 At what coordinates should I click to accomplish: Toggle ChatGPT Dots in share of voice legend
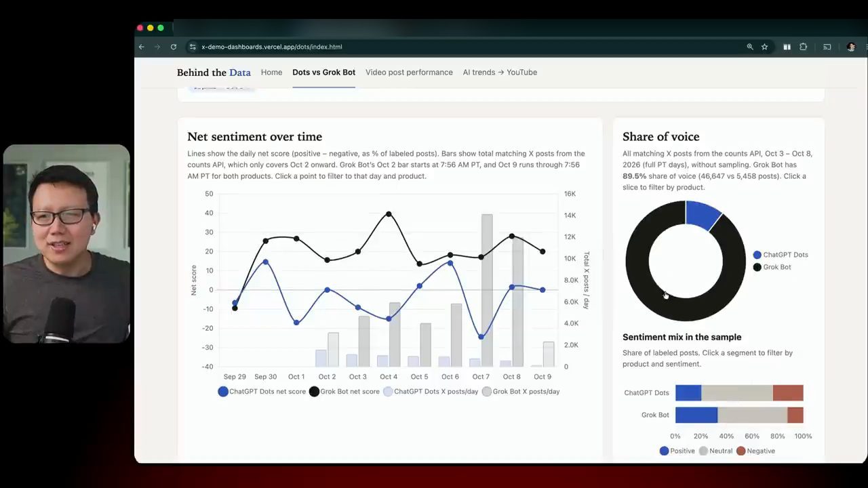point(781,255)
